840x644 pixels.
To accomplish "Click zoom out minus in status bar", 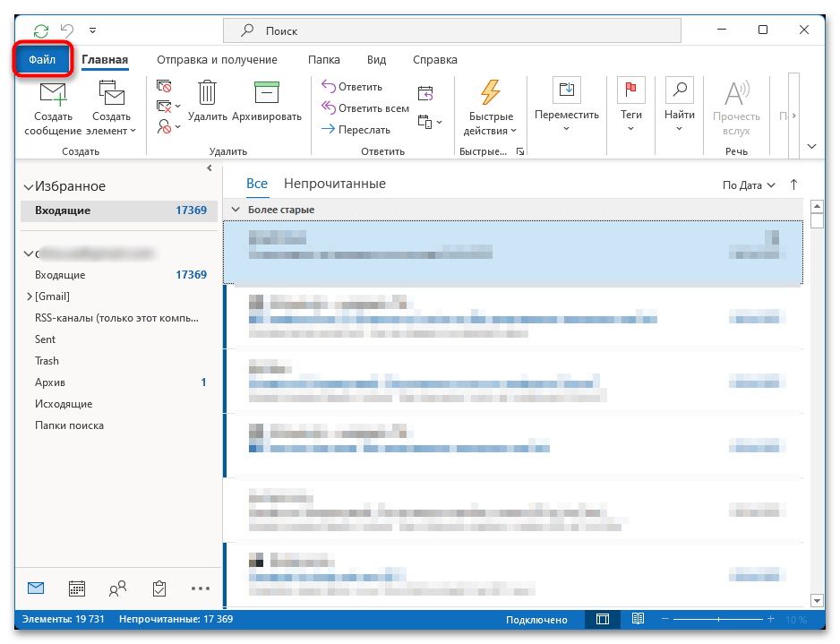I will (664, 619).
